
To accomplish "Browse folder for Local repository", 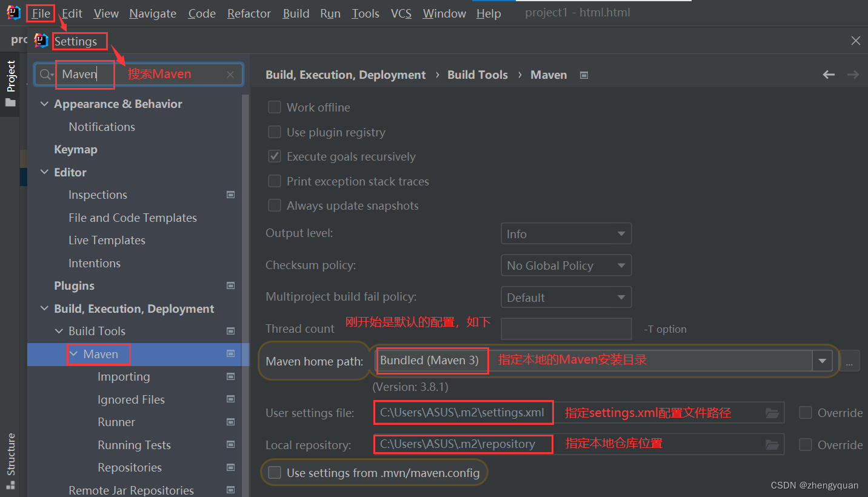I will (x=772, y=445).
